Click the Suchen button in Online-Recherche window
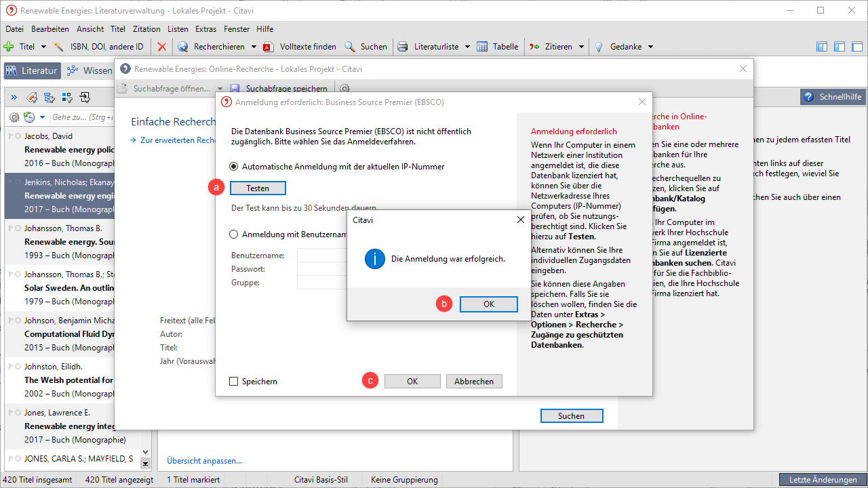 coord(572,416)
